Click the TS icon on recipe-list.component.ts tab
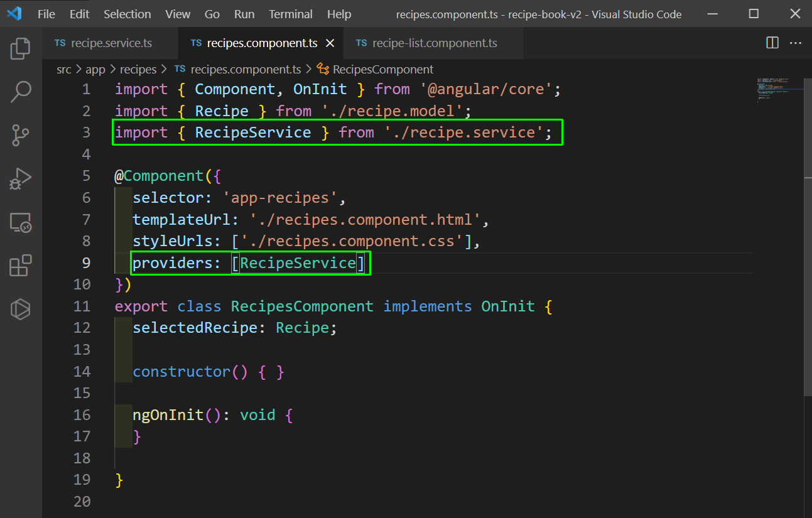The width and height of the screenshot is (812, 518). click(x=361, y=43)
